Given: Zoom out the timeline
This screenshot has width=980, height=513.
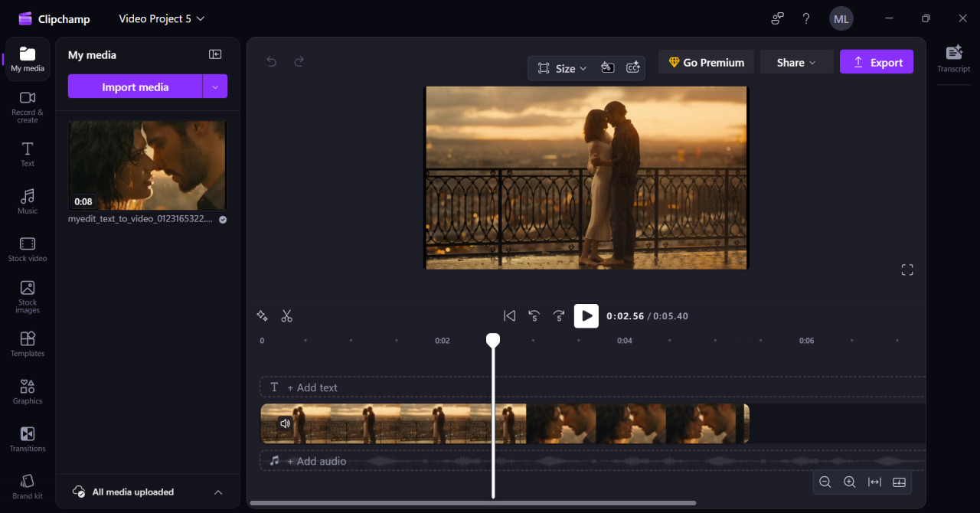Looking at the screenshot, I should [x=825, y=482].
